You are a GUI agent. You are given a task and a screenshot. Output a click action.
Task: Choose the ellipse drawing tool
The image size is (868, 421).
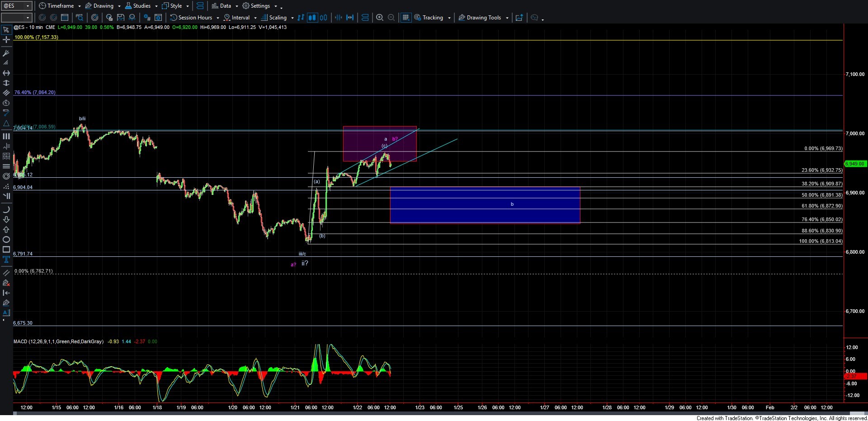pyautogui.click(x=6, y=240)
